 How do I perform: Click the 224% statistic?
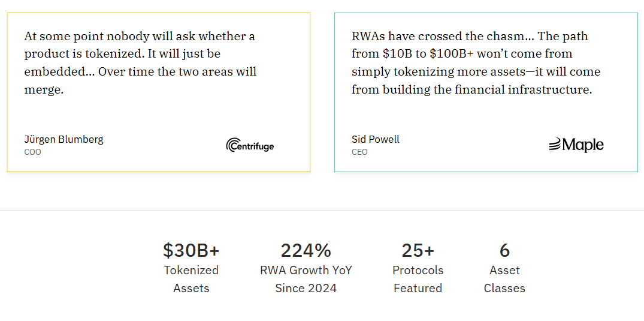coord(306,250)
